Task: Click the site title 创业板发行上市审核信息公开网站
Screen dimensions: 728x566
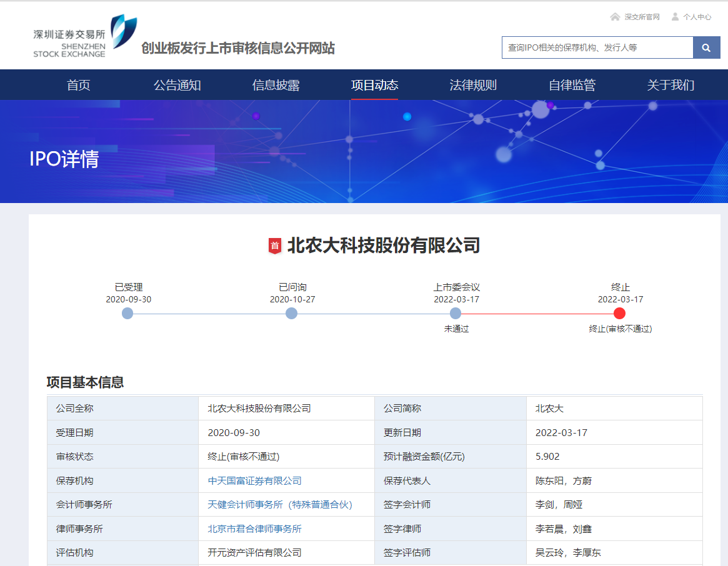Action: coord(238,48)
